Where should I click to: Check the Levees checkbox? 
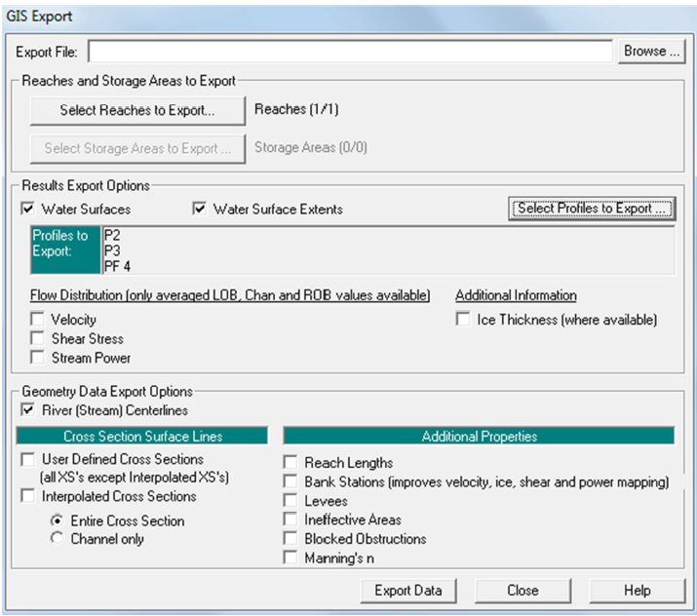(x=290, y=500)
